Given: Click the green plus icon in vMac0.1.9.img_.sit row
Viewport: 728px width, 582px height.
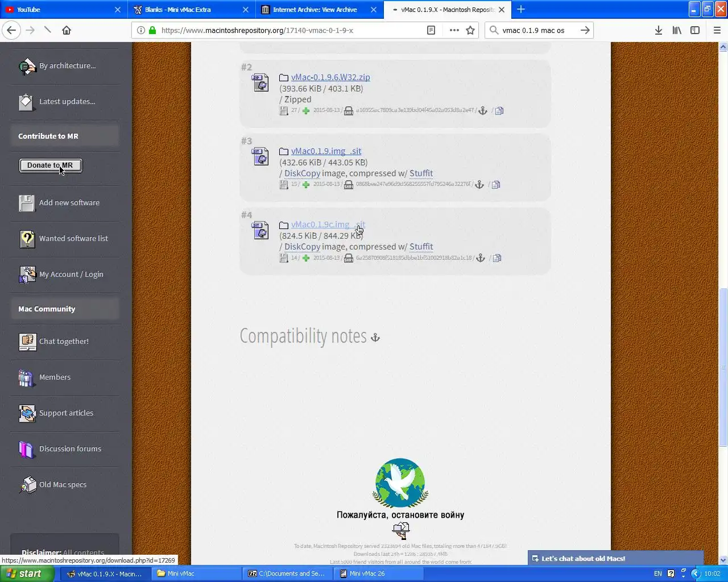Looking at the screenshot, I should tap(306, 185).
